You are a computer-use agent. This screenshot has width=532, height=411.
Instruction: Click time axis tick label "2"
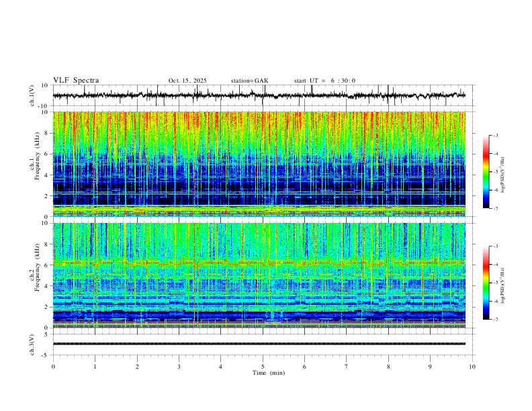137,367
